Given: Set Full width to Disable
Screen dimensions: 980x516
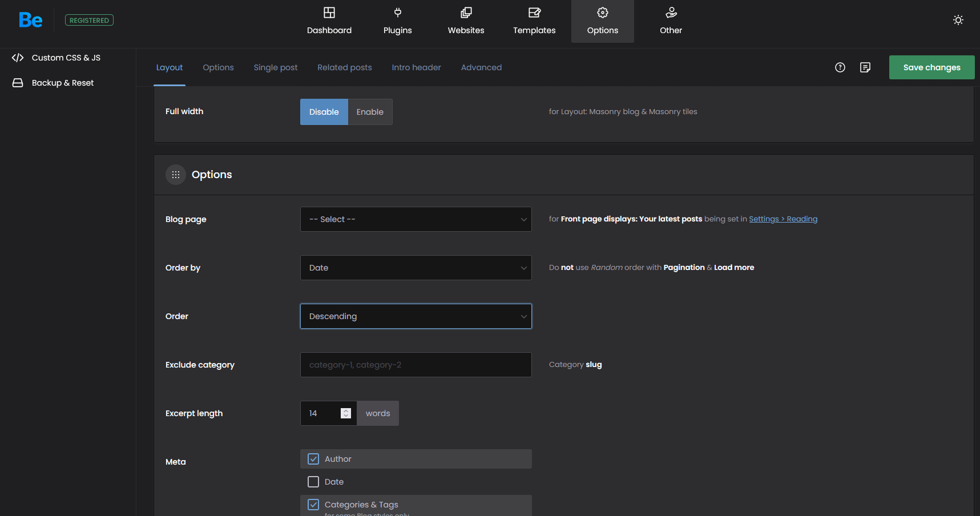Looking at the screenshot, I should coord(324,112).
